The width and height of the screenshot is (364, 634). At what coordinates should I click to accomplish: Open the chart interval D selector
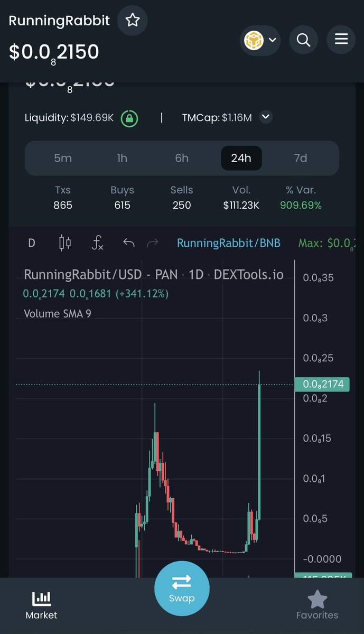click(x=32, y=243)
